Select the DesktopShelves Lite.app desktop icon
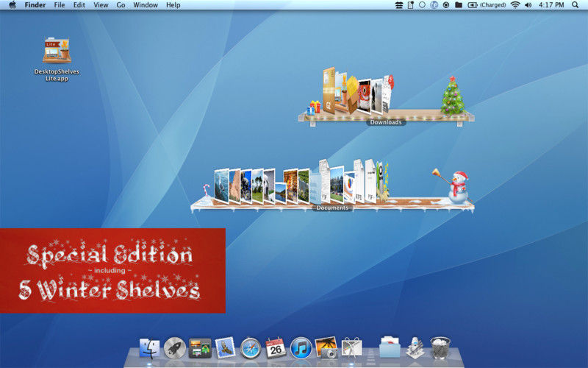This screenshot has width=588, height=368. pyautogui.click(x=57, y=59)
